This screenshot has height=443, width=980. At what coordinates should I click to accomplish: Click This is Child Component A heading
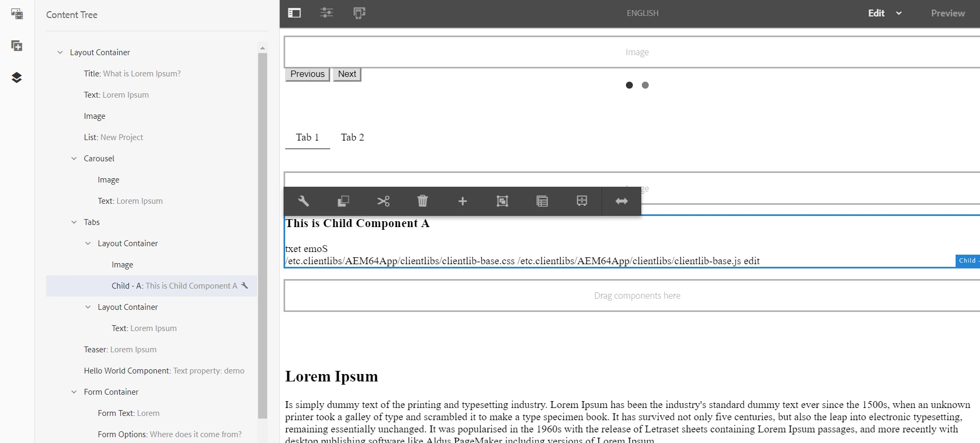tap(357, 223)
